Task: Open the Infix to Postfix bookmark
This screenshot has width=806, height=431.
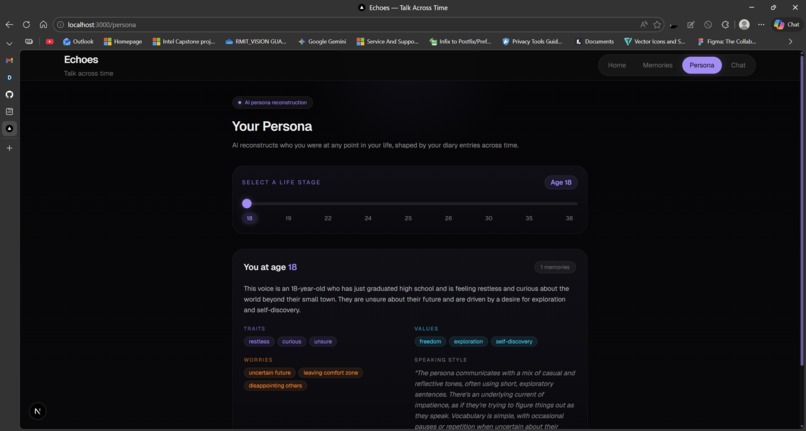Action: pos(461,42)
